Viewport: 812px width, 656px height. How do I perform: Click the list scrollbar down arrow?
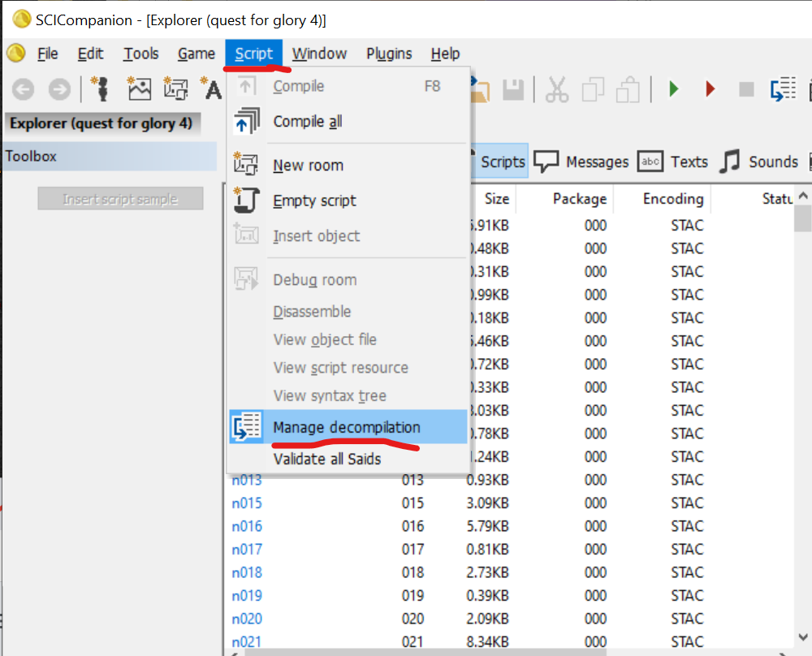click(803, 637)
